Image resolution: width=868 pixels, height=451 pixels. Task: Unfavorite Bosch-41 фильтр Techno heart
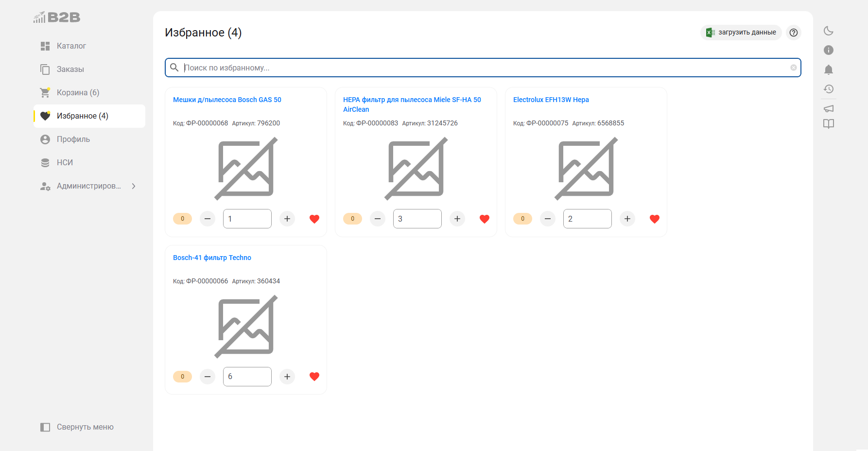click(x=314, y=377)
